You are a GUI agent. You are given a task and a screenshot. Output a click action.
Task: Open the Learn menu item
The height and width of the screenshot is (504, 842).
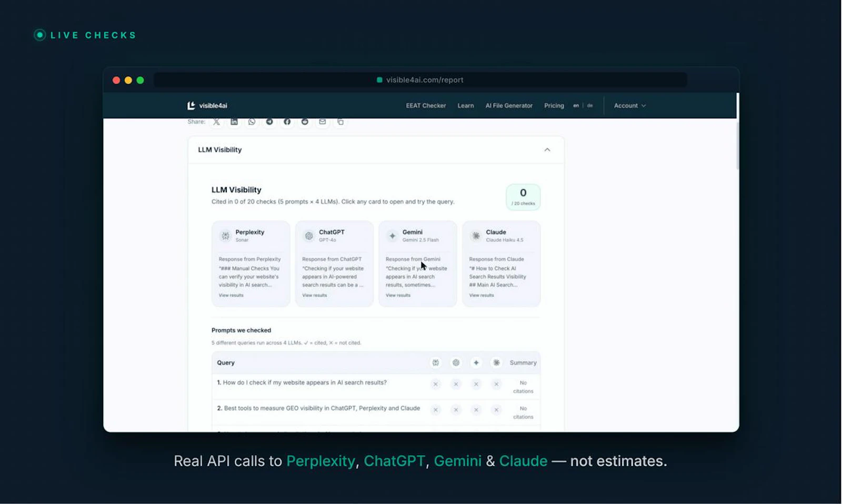466,106
